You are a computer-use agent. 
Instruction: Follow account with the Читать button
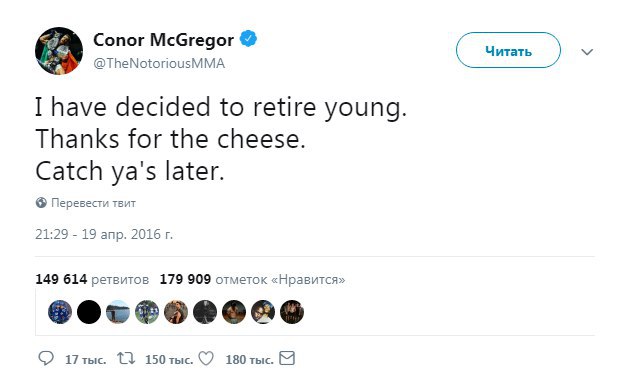[508, 50]
